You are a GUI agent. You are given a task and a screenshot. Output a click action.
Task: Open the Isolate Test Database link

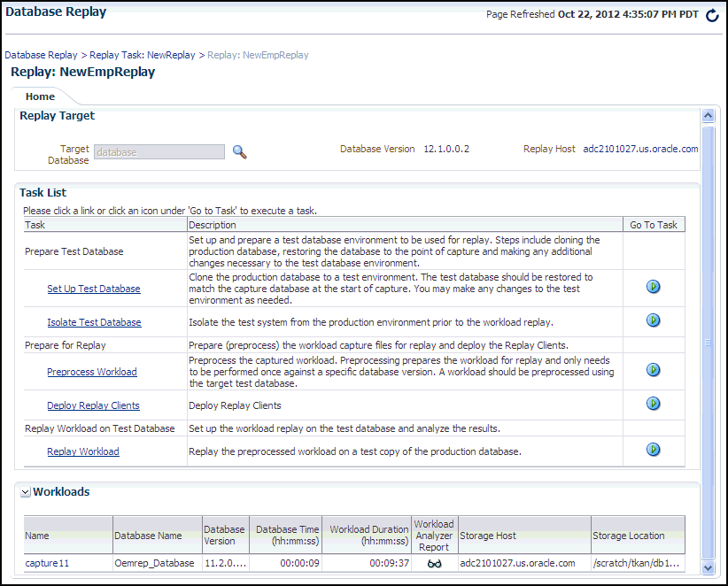pyautogui.click(x=94, y=322)
